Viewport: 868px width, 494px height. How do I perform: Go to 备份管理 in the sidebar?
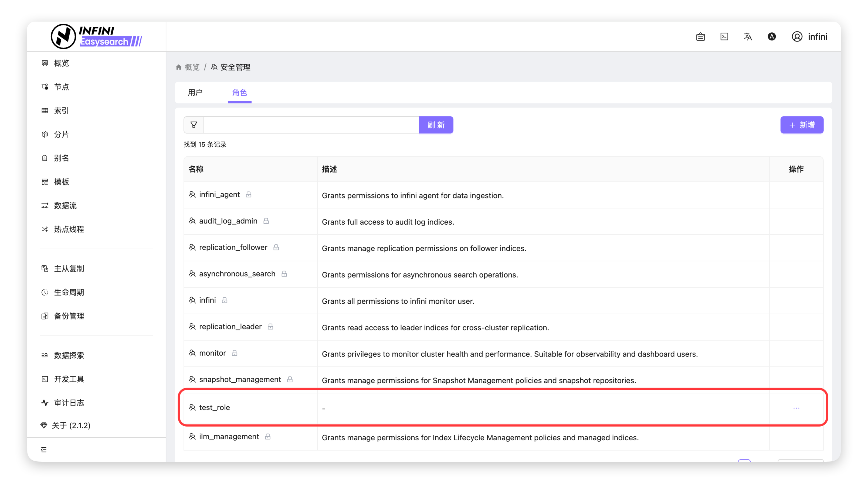coord(69,316)
